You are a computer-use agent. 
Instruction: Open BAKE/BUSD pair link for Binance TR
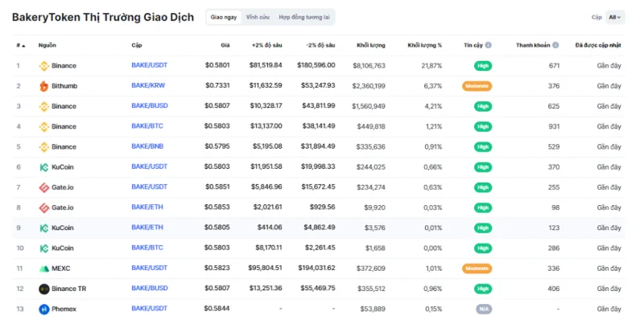click(x=150, y=288)
